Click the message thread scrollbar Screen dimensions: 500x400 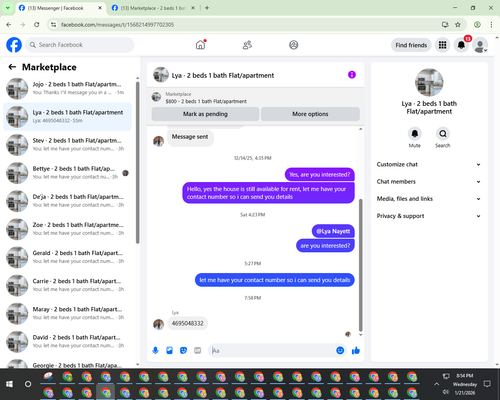pyautogui.click(x=360, y=265)
